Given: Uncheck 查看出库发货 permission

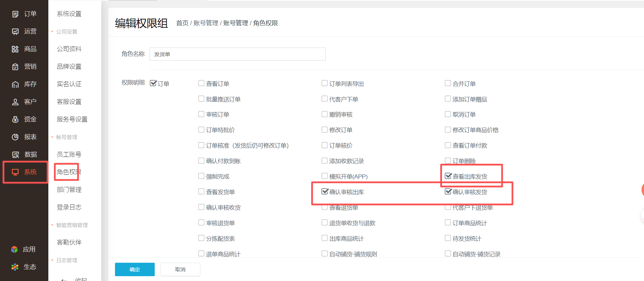Looking at the screenshot, I should 448,176.
